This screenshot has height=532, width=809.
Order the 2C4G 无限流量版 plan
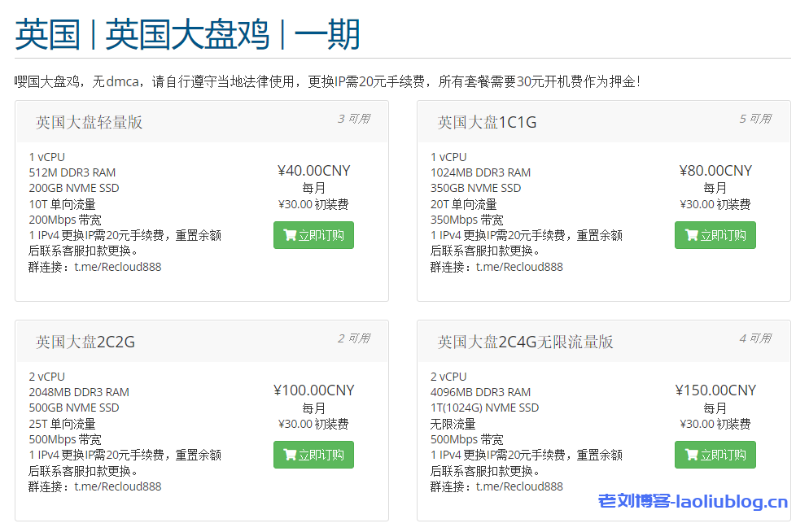click(x=715, y=455)
